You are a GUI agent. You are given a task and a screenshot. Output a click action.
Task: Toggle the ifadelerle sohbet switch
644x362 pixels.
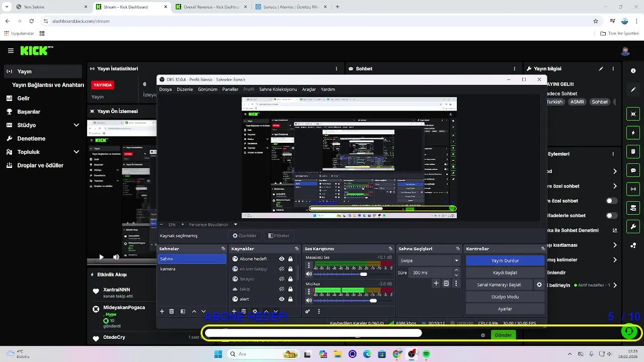[x=611, y=216]
